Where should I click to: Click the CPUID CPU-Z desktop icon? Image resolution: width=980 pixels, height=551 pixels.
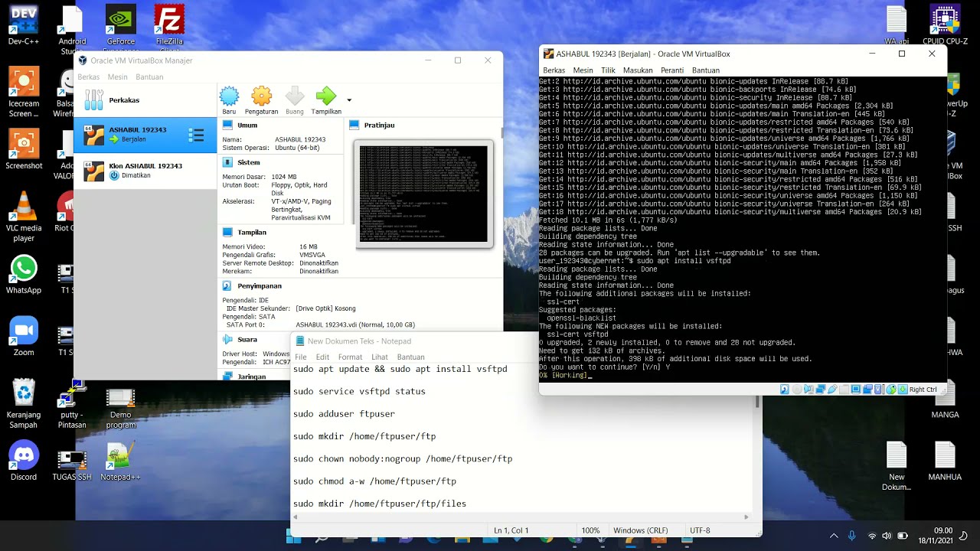click(x=946, y=26)
